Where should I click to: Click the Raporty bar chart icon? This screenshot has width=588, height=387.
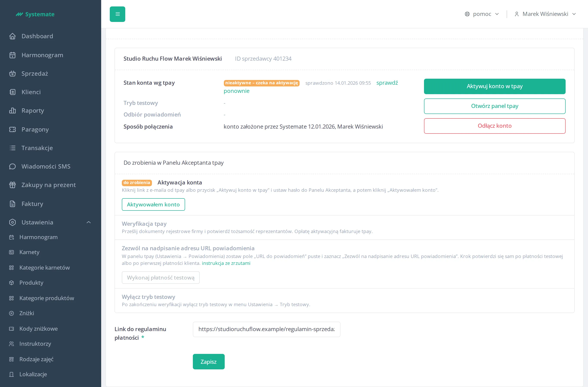pos(12,111)
